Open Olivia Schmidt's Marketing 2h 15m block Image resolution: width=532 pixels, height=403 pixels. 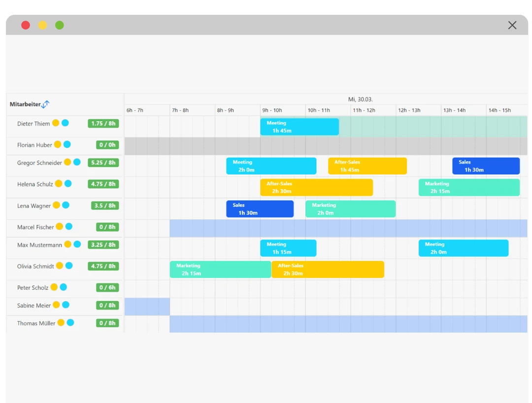point(221,269)
